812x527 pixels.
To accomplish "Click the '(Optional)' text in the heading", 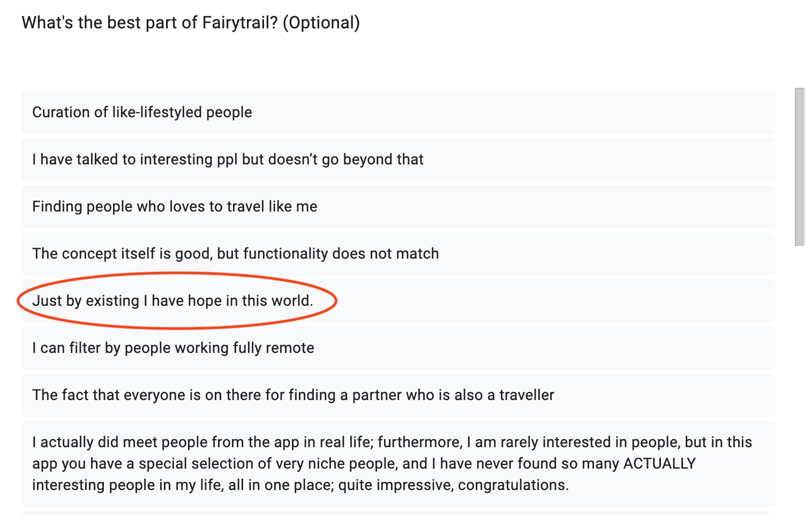I will (x=321, y=23).
